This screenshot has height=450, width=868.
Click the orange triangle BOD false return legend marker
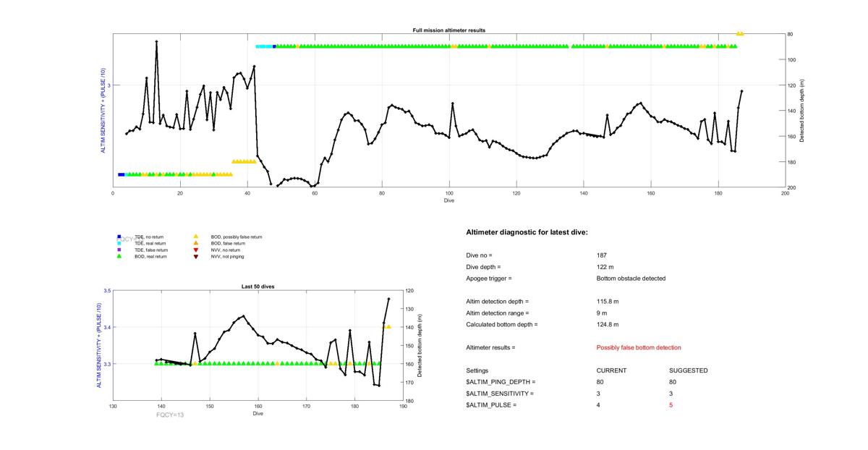pyautogui.click(x=195, y=243)
